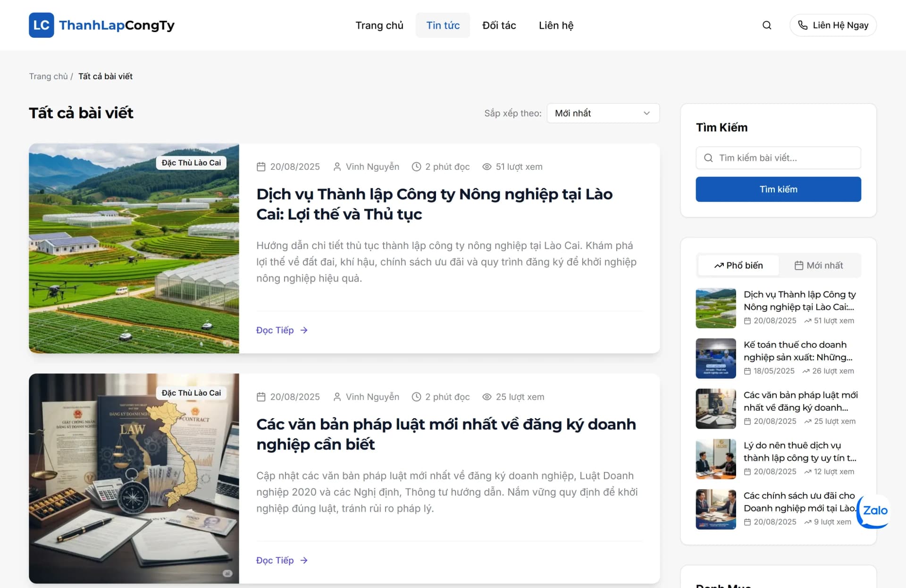
Task: Click the calendar icon beside 20/08/2025
Action: coord(261,166)
